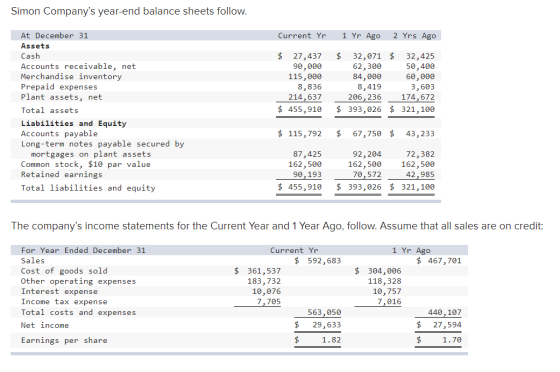Click cost of goods sold value 361,537
The image size is (560, 372).
pos(264,271)
